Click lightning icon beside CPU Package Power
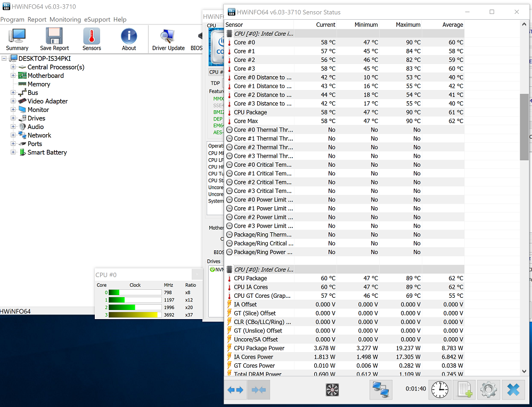This screenshot has height=407, width=532. 230,348
